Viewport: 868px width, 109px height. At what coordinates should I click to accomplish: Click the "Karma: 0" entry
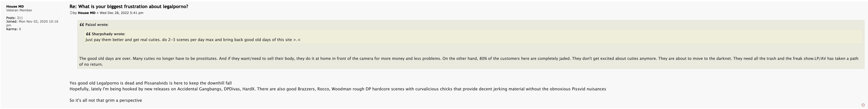coord(13,29)
